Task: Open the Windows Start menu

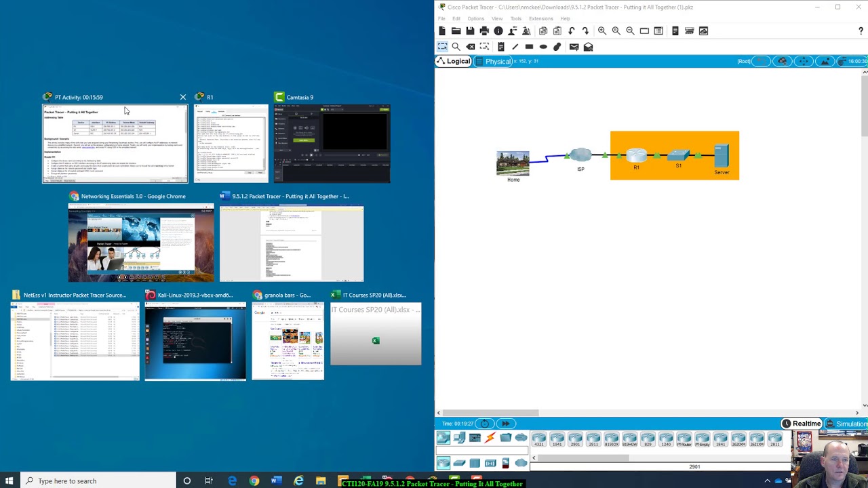Action: (9, 481)
